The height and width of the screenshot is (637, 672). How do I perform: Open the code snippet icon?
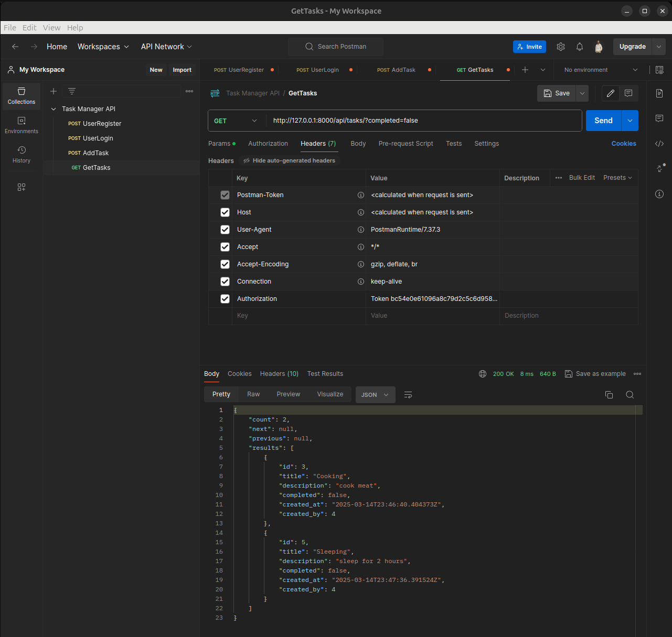pyautogui.click(x=659, y=144)
